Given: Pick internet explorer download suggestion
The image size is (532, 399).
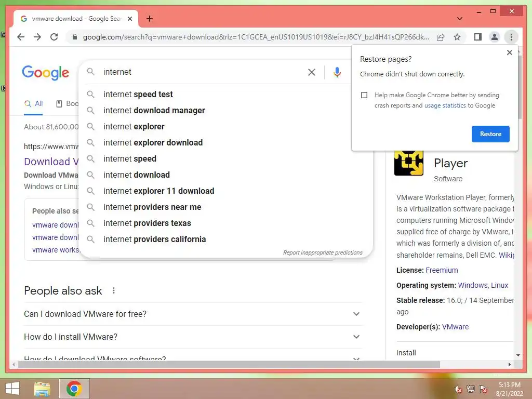Looking at the screenshot, I should pos(225,142).
